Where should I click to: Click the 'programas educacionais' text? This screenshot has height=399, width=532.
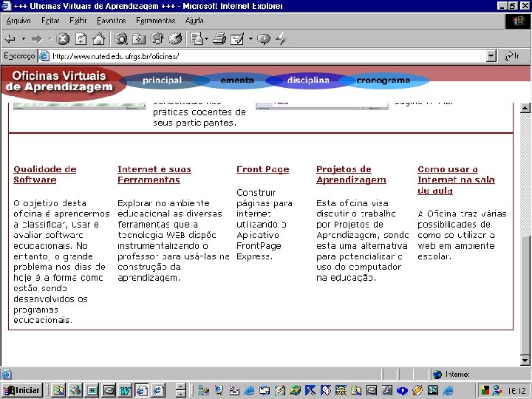43,315
